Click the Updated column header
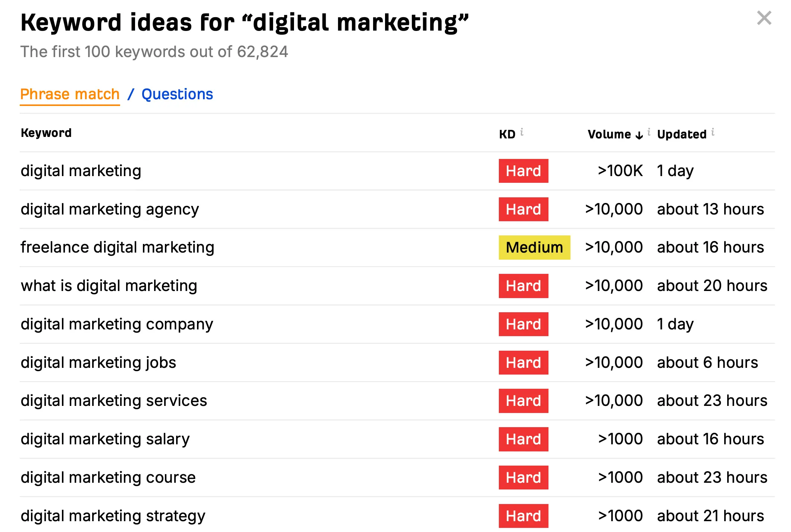Image resolution: width=791 pixels, height=532 pixels. click(682, 134)
